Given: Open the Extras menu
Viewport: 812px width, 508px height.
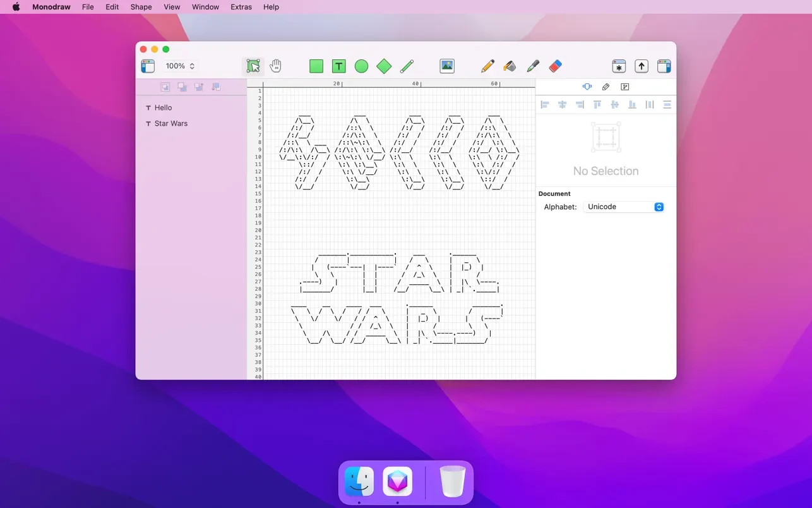Looking at the screenshot, I should coord(241,7).
